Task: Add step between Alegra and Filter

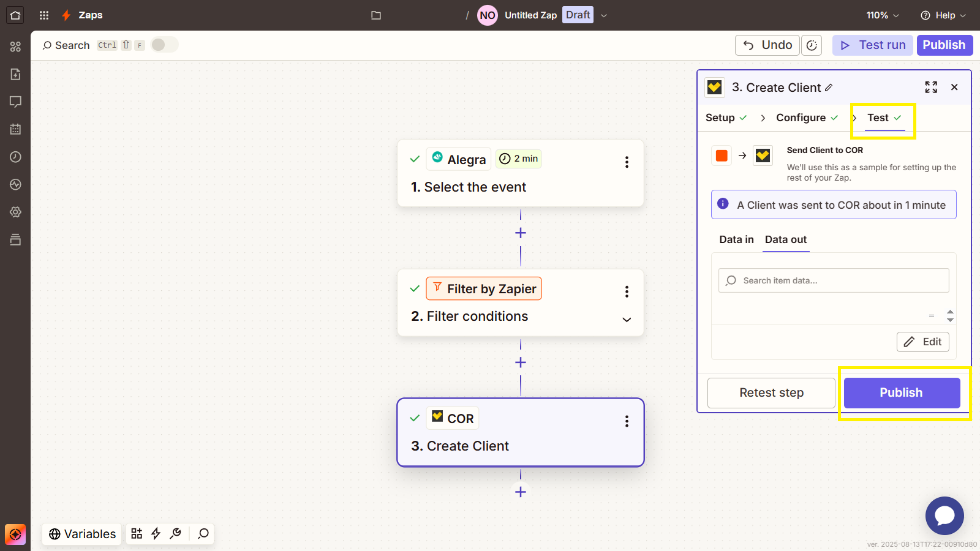Action: [x=521, y=233]
